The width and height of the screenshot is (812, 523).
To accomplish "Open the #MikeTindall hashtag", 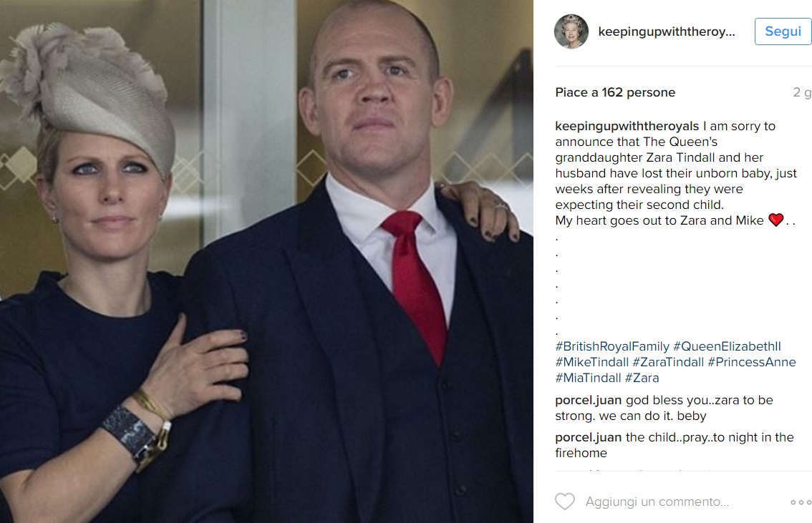I will (592, 362).
